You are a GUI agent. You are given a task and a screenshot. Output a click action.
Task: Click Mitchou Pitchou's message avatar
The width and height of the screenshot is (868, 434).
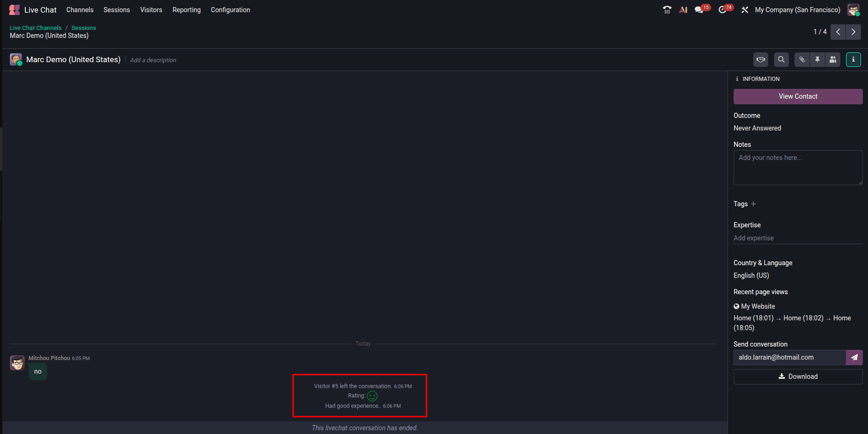pos(17,363)
